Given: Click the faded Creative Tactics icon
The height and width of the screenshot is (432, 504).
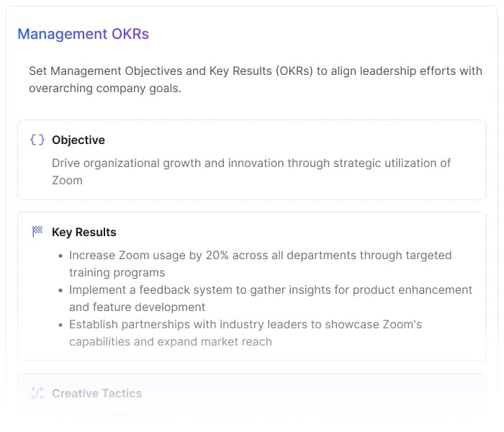Looking at the screenshot, I should (x=37, y=393).
